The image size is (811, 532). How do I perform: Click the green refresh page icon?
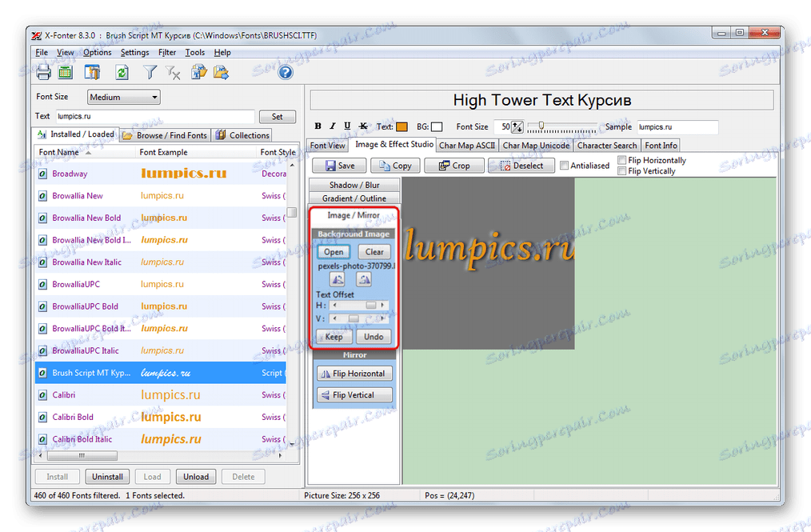pyautogui.click(x=122, y=73)
